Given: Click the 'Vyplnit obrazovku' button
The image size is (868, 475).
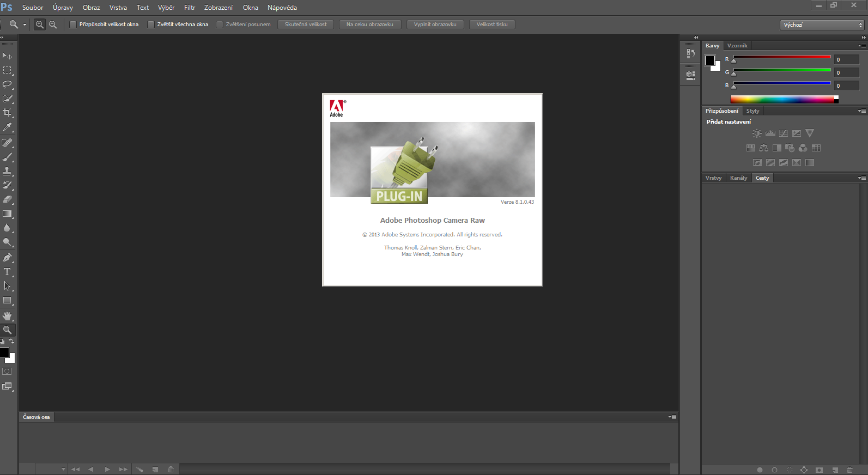Looking at the screenshot, I should (435, 25).
